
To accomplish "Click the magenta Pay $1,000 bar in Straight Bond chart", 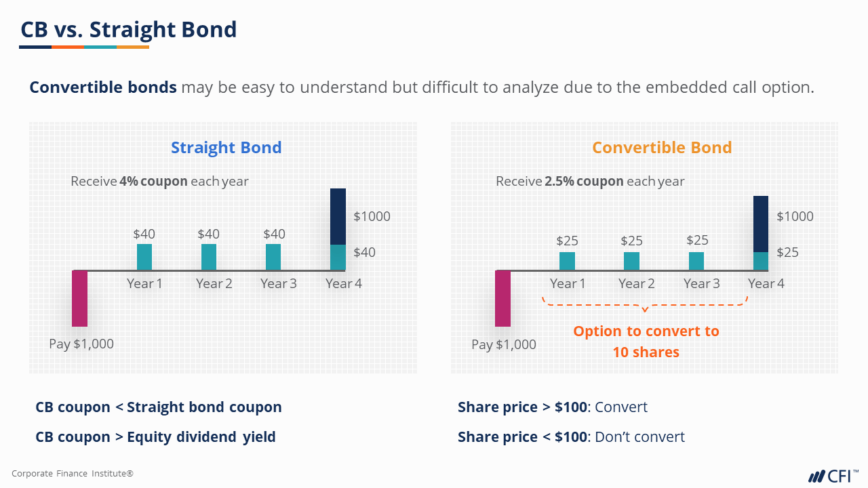I will [80, 298].
